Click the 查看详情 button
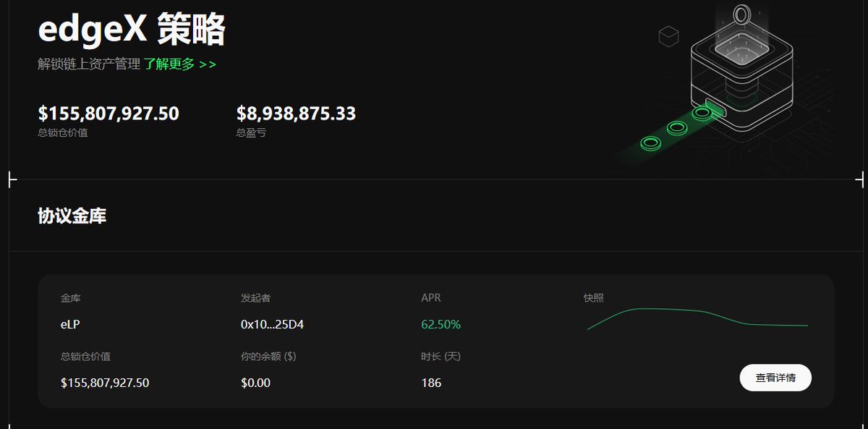 pos(775,378)
